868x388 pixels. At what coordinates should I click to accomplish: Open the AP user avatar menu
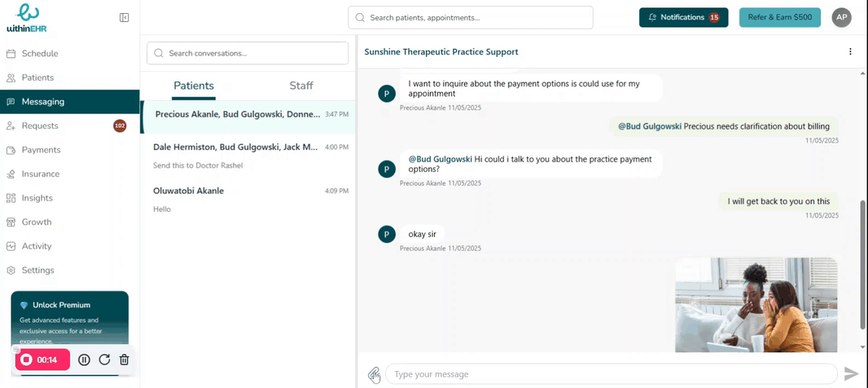pyautogui.click(x=842, y=17)
